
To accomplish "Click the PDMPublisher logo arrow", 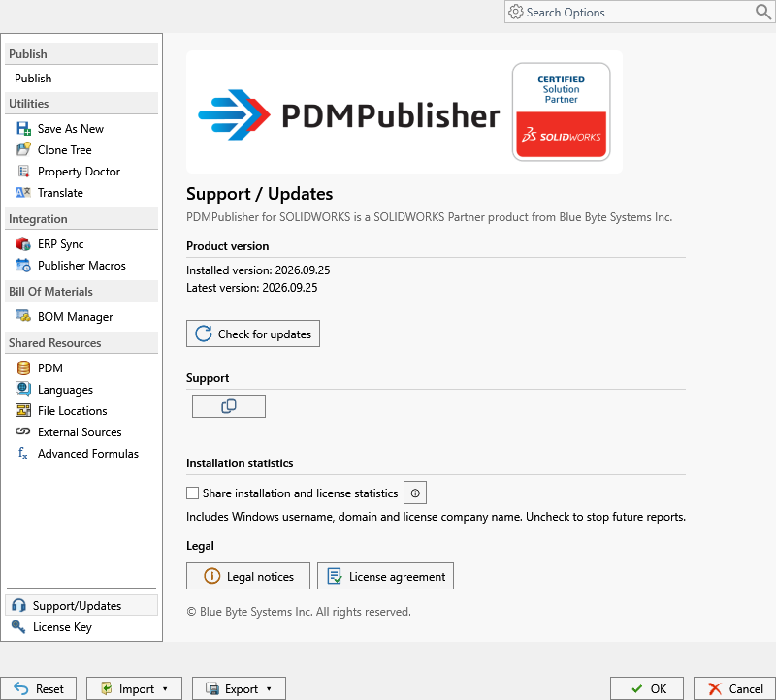I will coord(234,114).
